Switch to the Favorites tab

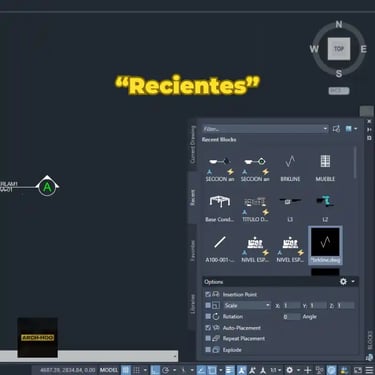click(192, 251)
